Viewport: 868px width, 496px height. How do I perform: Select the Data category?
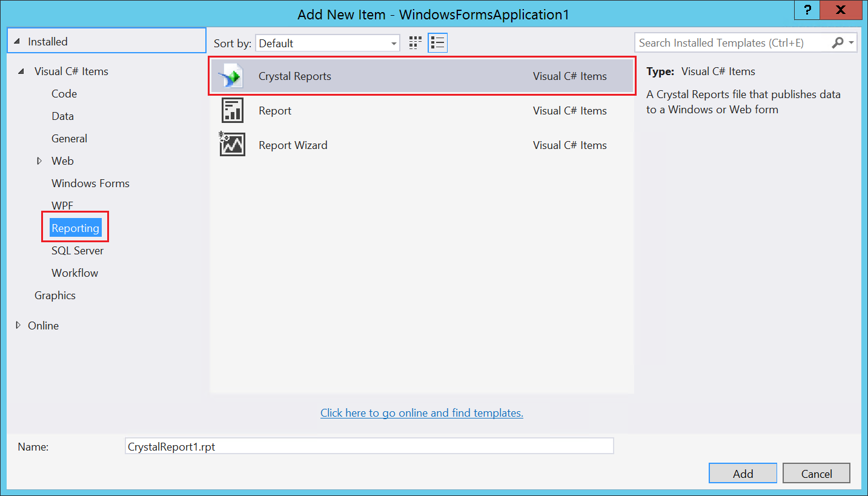pyautogui.click(x=62, y=116)
